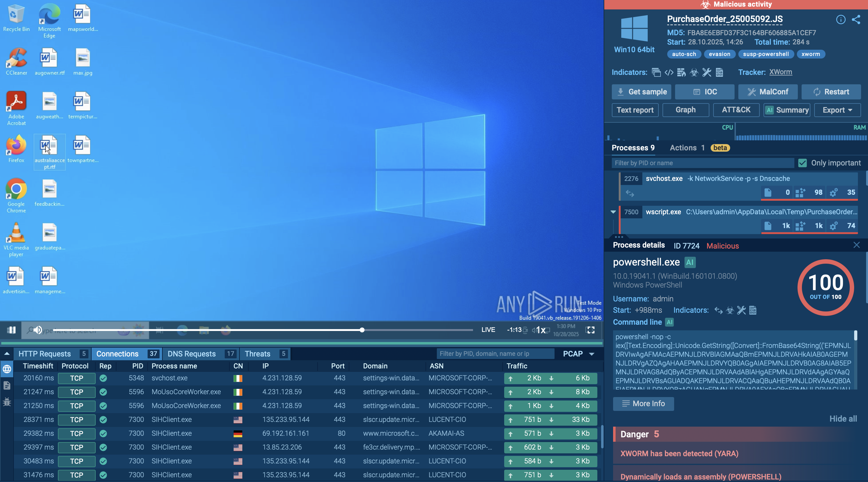The height and width of the screenshot is (482, 868).
Task: Click the info icon beside PurchaseOrder title
Action: coord(840,20)
